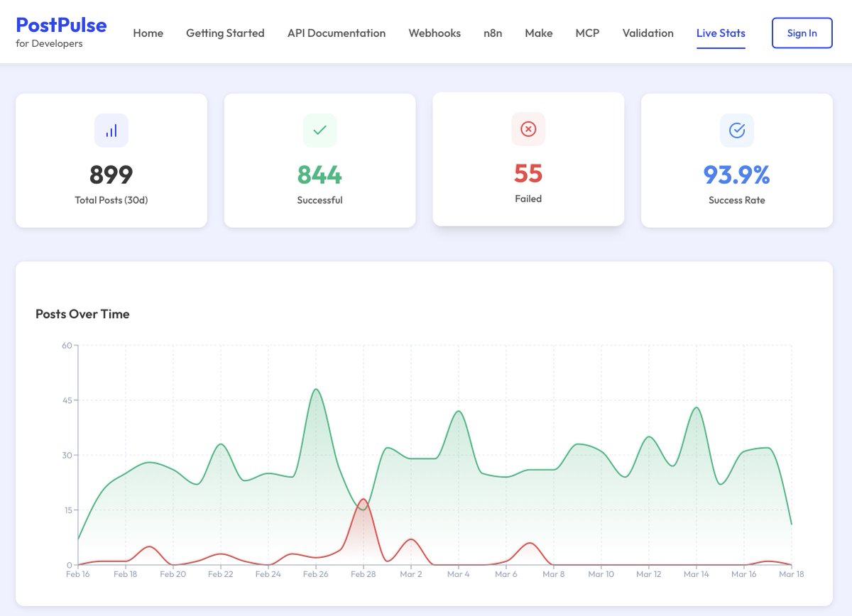Go to the Validation page
Image resolution: width=852 pixels, height=616 pixels.
click(648, 33)
